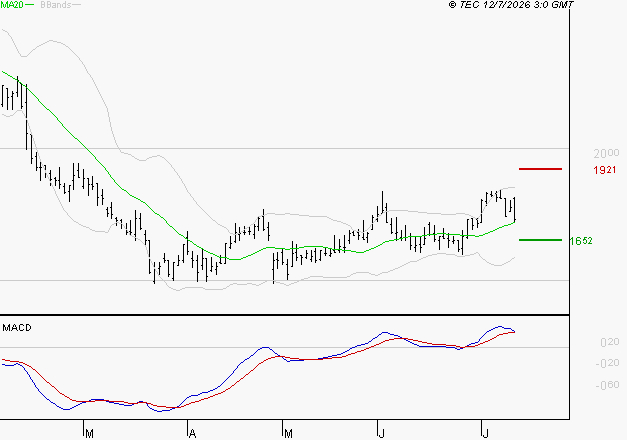
Task: Click the -060 MACD axis value
Action: 607,385
